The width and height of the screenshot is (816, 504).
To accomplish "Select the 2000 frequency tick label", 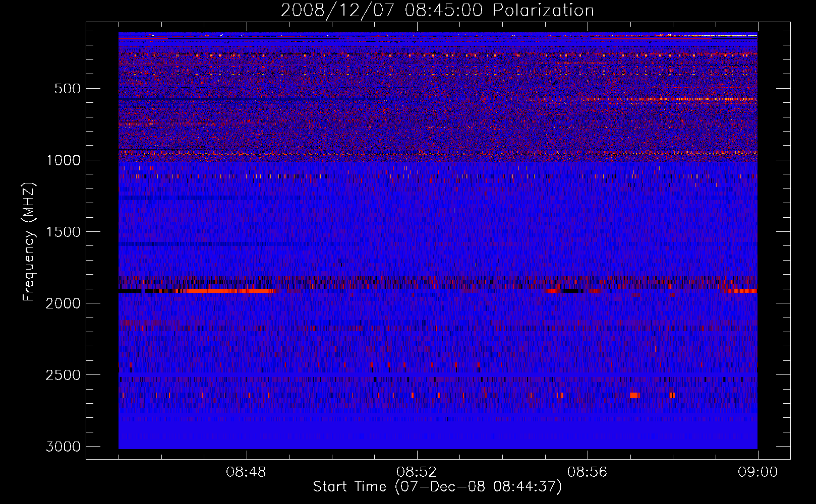I will click(63, 303).
